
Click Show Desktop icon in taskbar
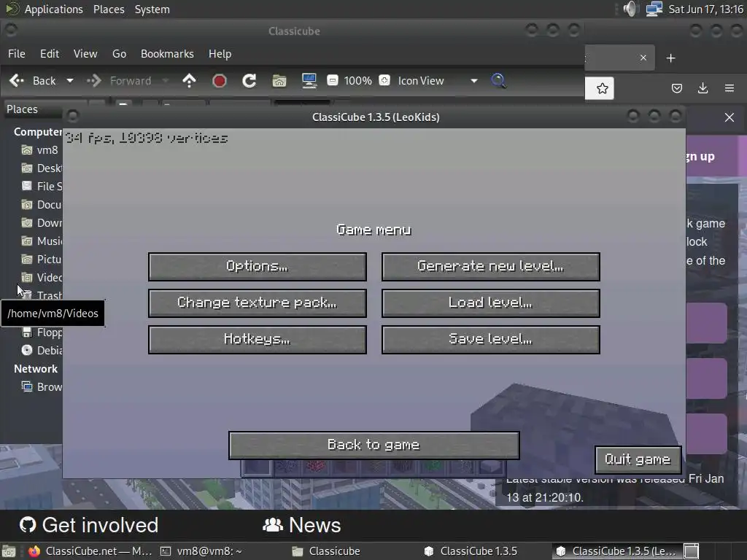tap(9, 551)
